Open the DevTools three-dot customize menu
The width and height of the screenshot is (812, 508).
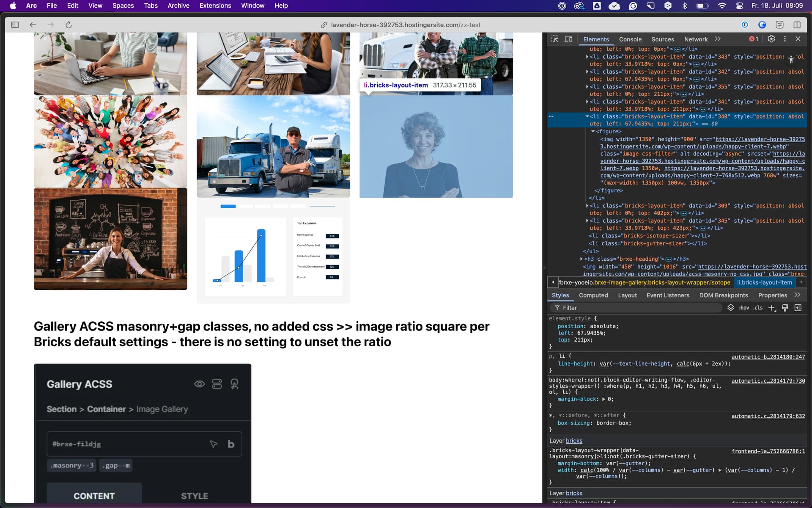pos(785,39)
